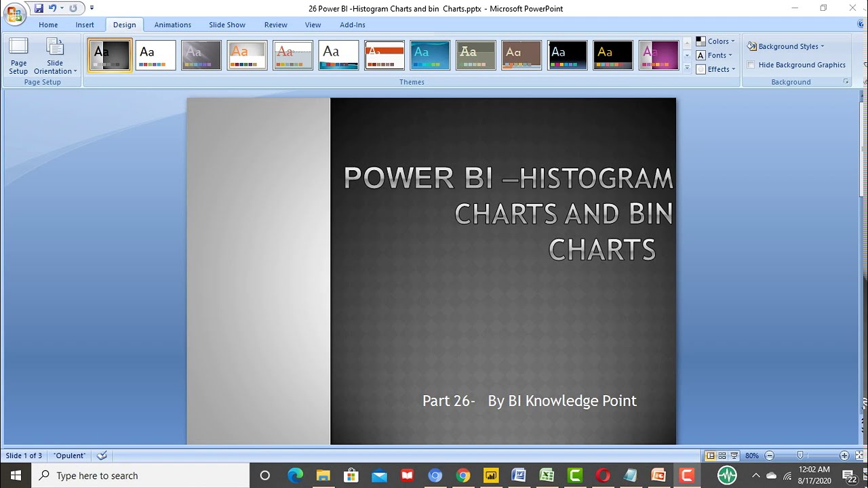868x488 pixels.
Task: Open the Slide Show tab
Action: (227, 24)
